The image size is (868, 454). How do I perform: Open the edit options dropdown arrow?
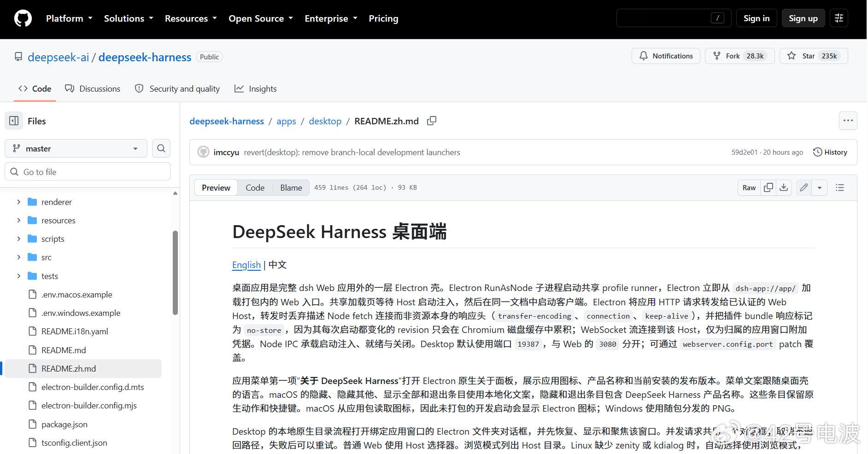pyautogui.click(x=820, y=187)
